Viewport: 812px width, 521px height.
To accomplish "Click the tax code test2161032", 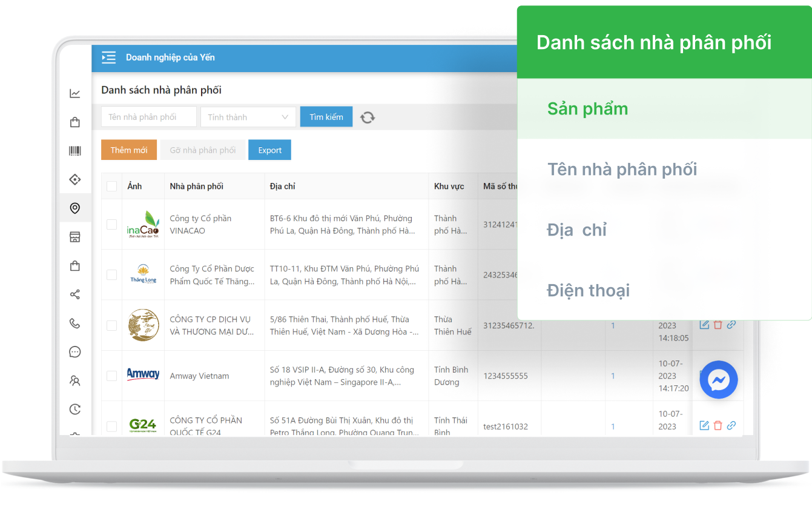I will (x=506, y=426).
